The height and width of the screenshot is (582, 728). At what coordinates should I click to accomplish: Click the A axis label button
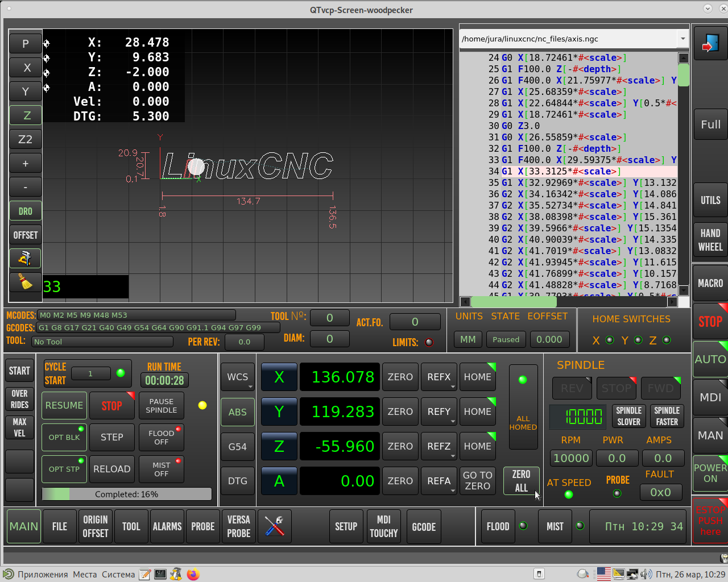279,481
